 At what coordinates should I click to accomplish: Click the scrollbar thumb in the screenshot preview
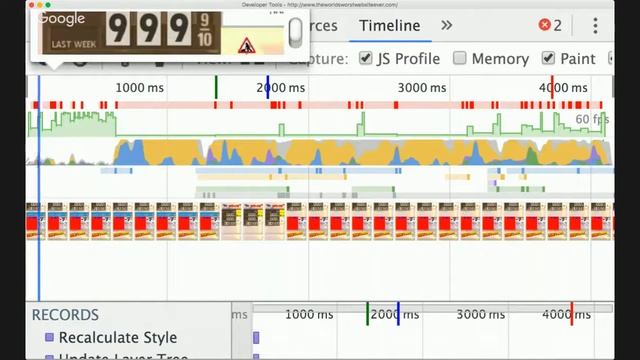point(296,33)
